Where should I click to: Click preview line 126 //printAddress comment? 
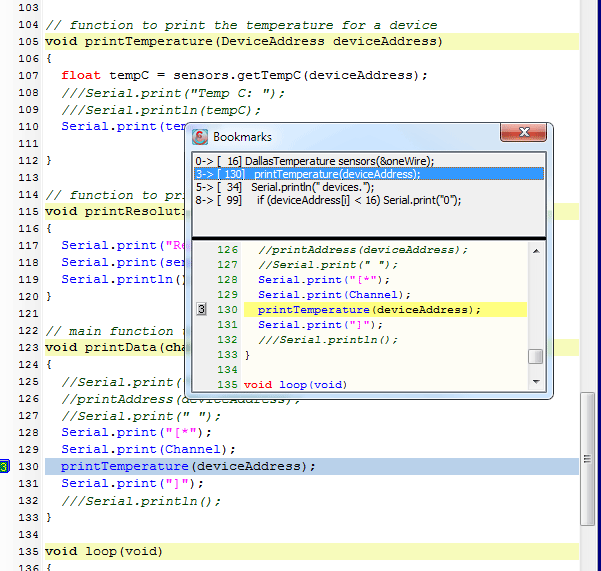tap(363, 250)
